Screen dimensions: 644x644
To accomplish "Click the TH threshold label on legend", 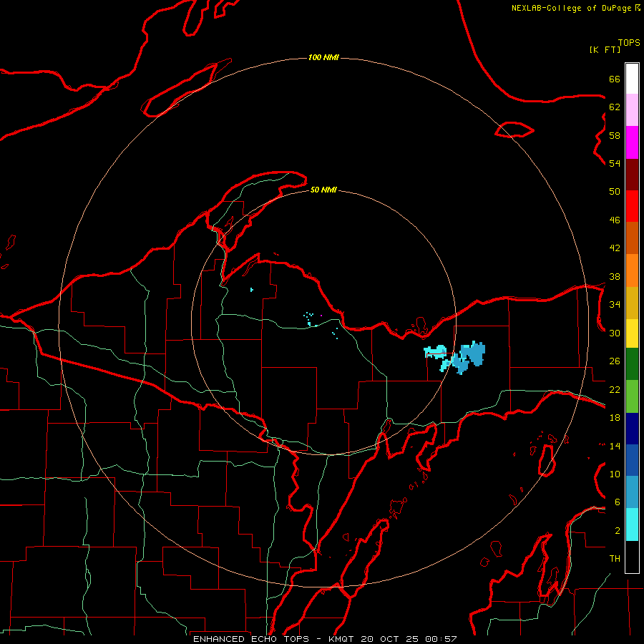I will [x=615, y=559].
